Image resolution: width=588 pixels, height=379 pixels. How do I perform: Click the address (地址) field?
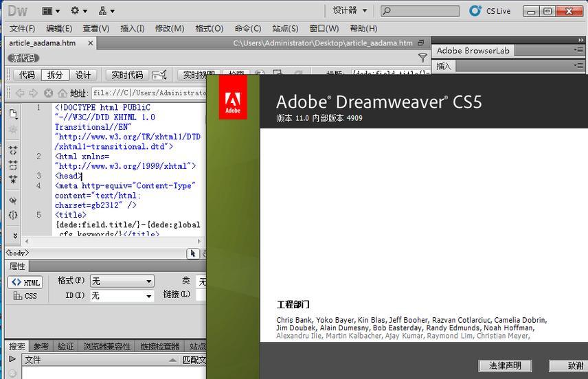(x=149, y=93)
